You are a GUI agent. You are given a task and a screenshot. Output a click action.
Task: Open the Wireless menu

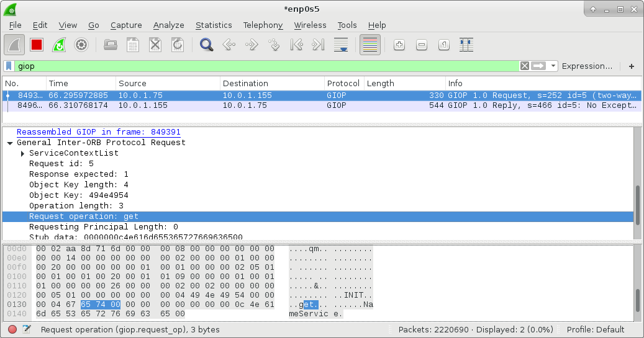click(x=310, y=25)
